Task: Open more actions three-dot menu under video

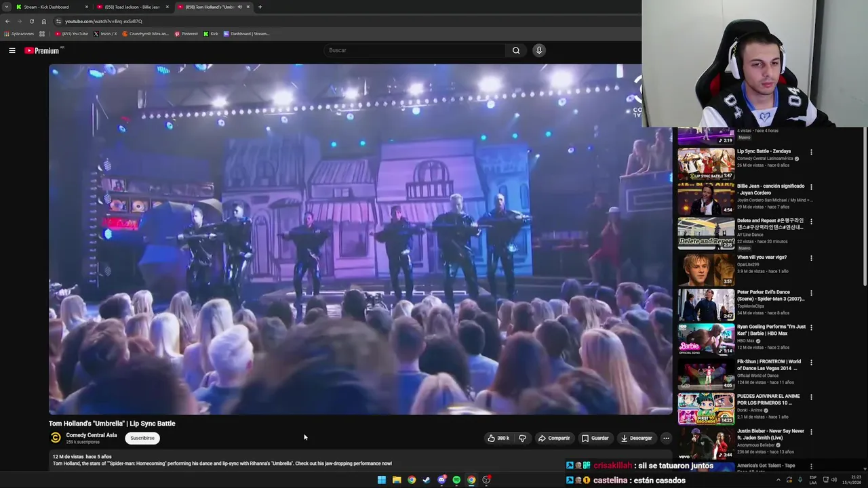Action: coord(666,438)
